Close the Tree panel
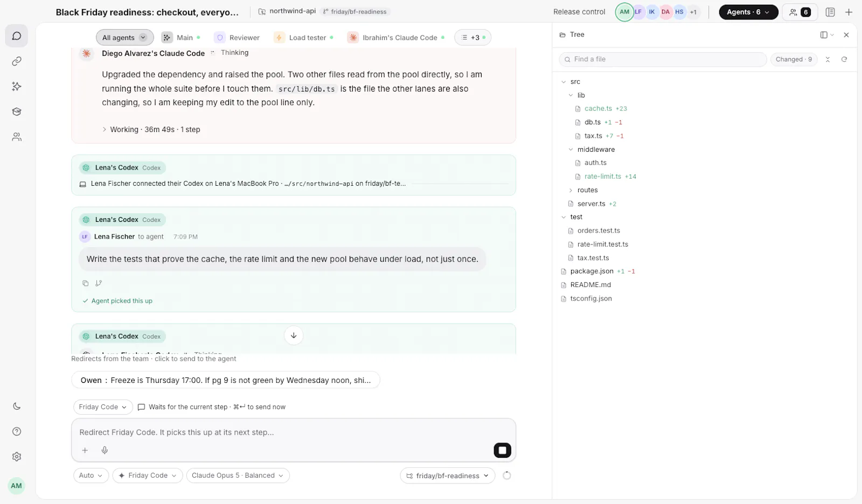 pyautogui.click(x=846, y=34)
